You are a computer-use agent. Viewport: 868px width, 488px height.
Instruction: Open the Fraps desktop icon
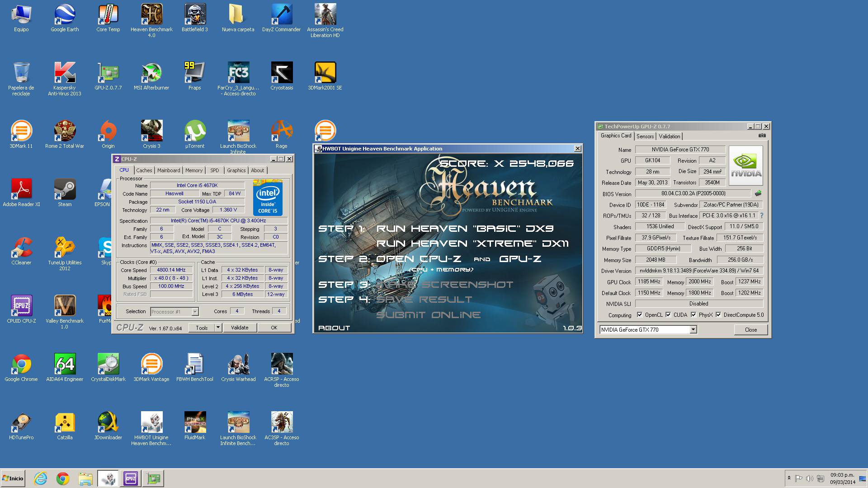click(195, 76)
